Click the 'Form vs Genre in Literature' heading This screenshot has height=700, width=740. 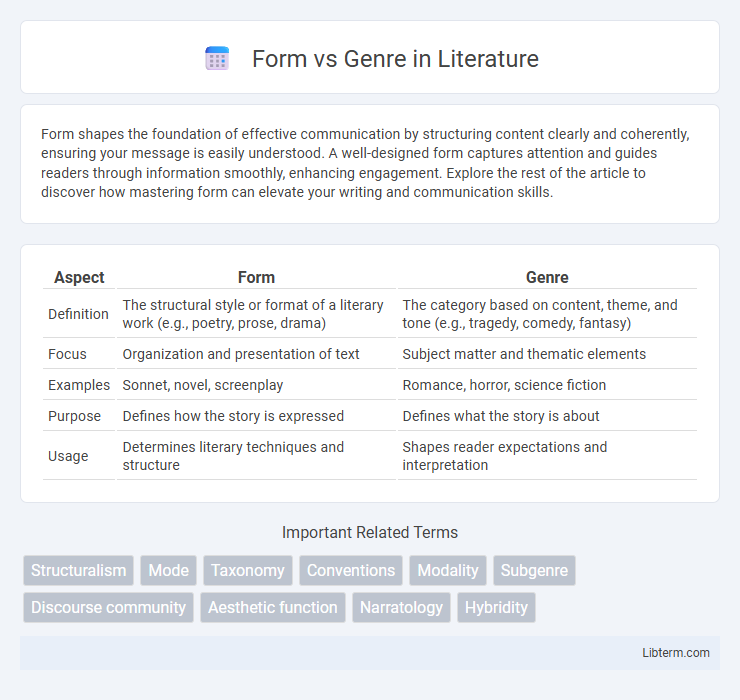click(x=395, y=59)
